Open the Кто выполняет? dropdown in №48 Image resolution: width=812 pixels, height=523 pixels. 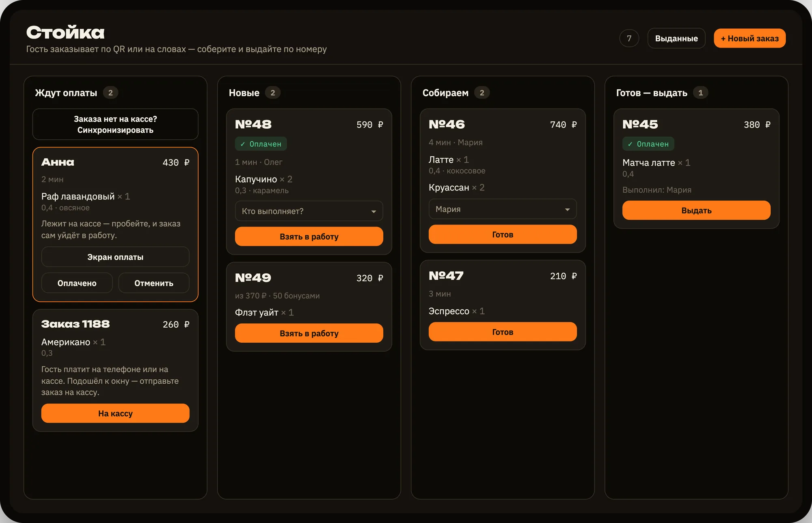click(309, 211)
